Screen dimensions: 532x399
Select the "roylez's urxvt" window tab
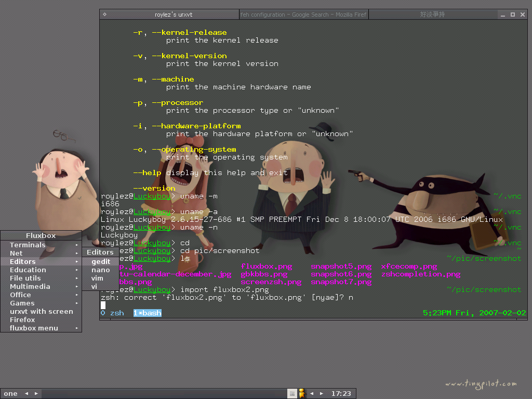click(174, 15)
